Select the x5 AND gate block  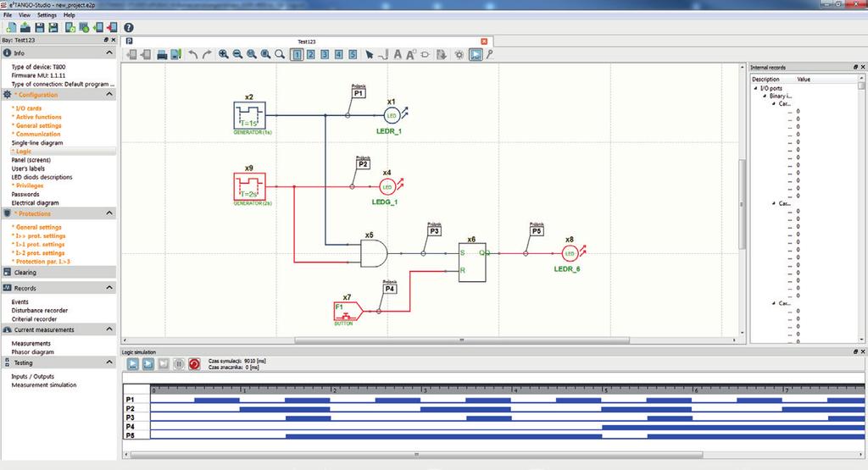coord(374,254)
